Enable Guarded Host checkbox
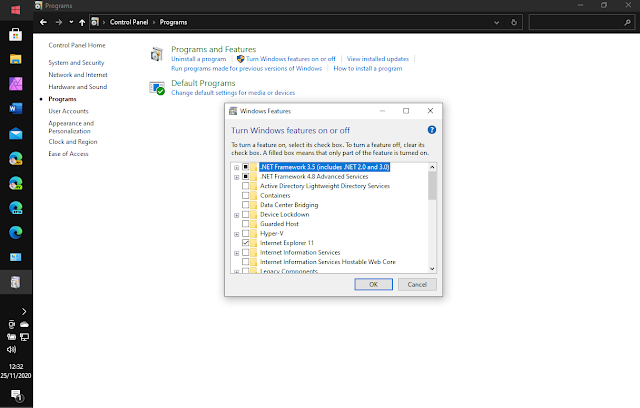This screenshot has height=408, width=640. click(245, 224)
